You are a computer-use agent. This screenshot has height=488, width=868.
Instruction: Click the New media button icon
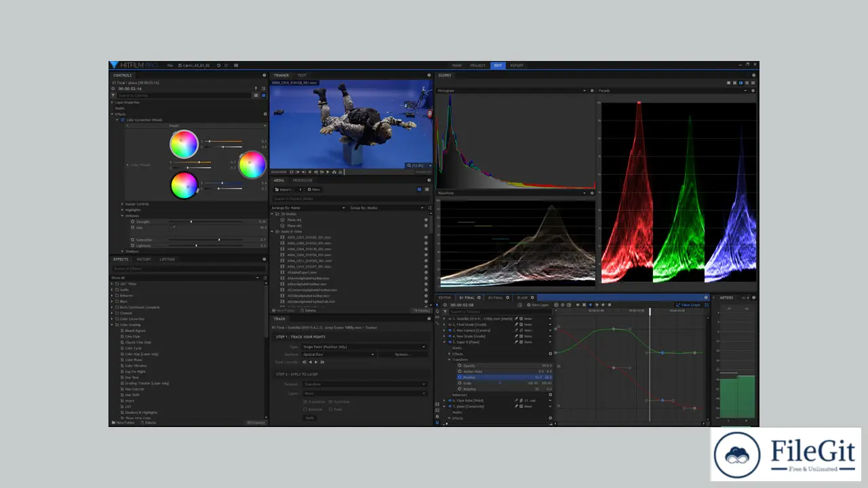pyautogui.click(x=309, y=190)
